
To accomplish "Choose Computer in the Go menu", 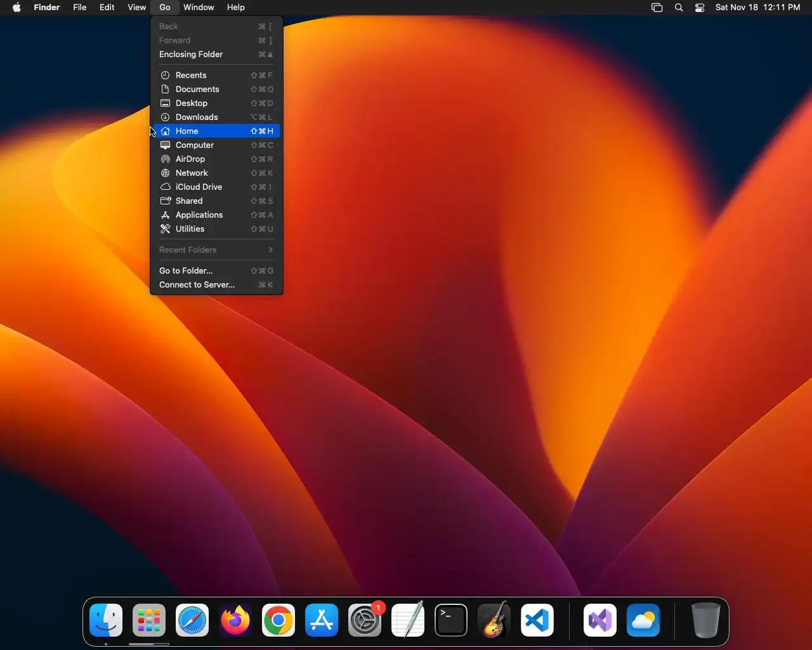I will point(216,145).
